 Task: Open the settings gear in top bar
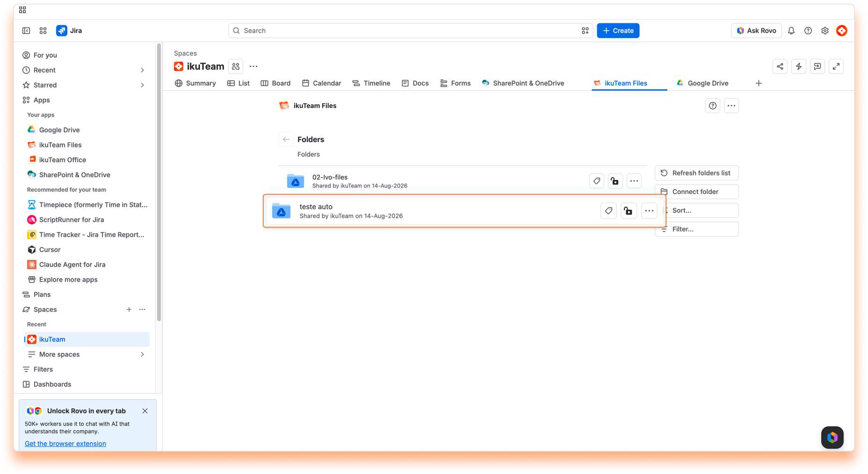click(825, 30)
